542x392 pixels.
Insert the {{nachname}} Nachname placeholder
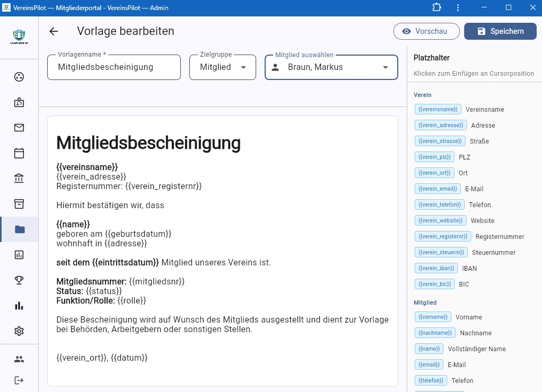coord(435,333)
